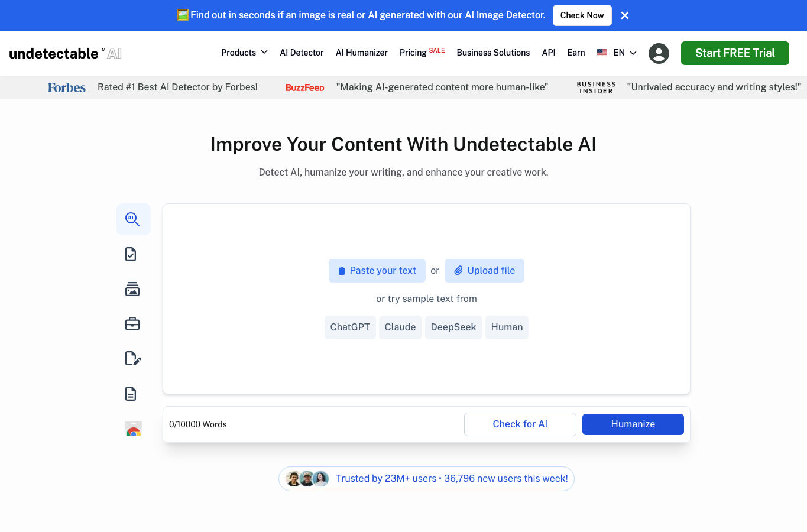Open the Chrome extension sidebar icon
This screenshot has height=532, width=807.
[134, 429]
